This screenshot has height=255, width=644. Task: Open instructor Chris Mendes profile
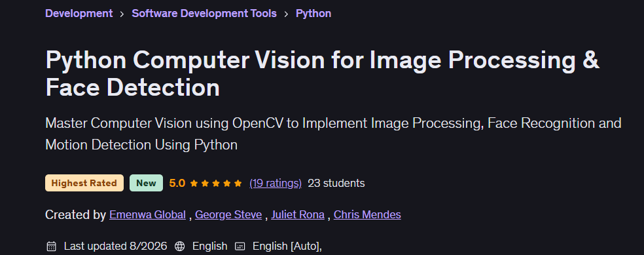click(x=367, y=215)
